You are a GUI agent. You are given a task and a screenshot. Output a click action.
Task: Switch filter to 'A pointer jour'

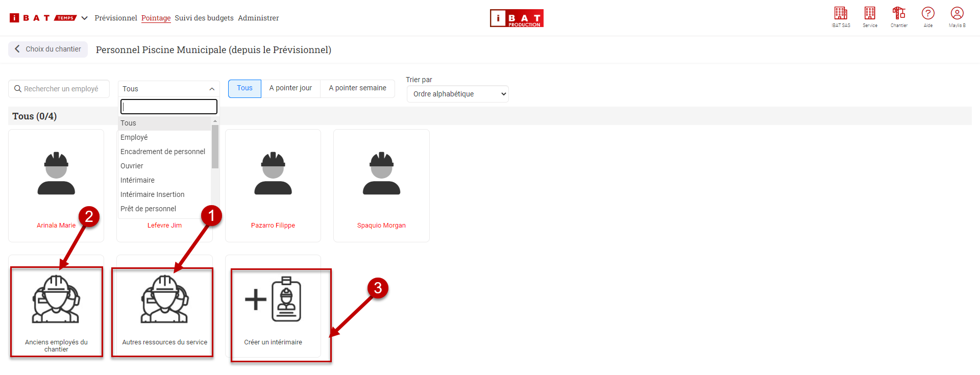pyautogui.click(x=290, y=88)
